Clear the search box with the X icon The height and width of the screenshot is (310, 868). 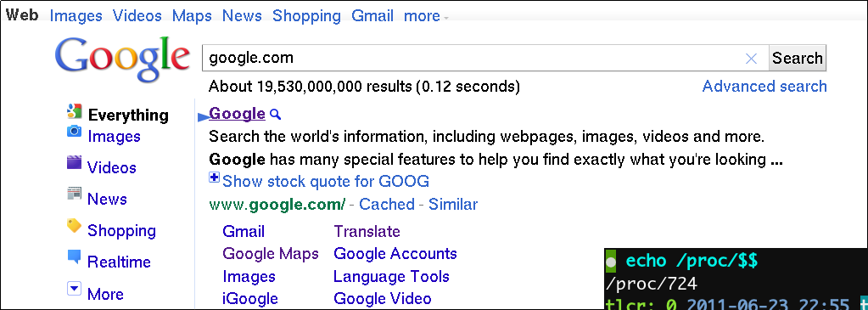click(751, 59)
